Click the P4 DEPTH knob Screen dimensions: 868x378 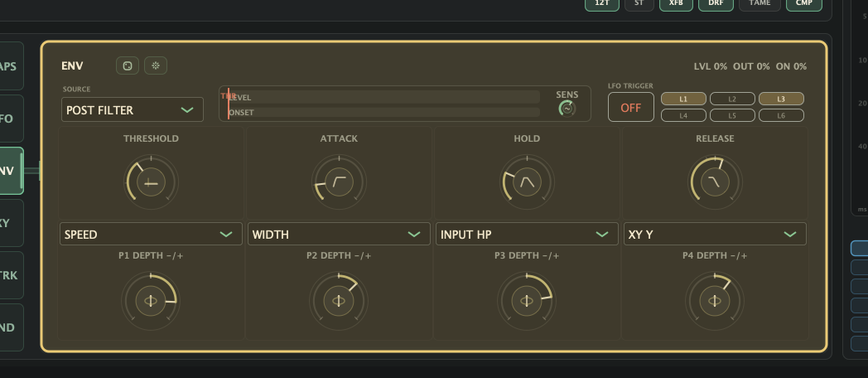pyautogui.click(x=715, y=301)
